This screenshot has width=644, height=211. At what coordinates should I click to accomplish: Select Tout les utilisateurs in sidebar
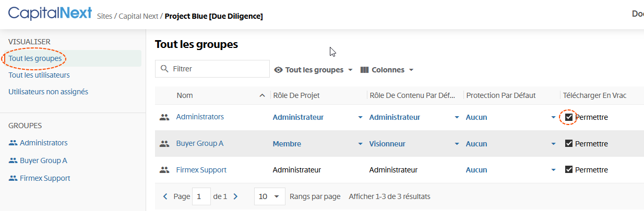39,75
